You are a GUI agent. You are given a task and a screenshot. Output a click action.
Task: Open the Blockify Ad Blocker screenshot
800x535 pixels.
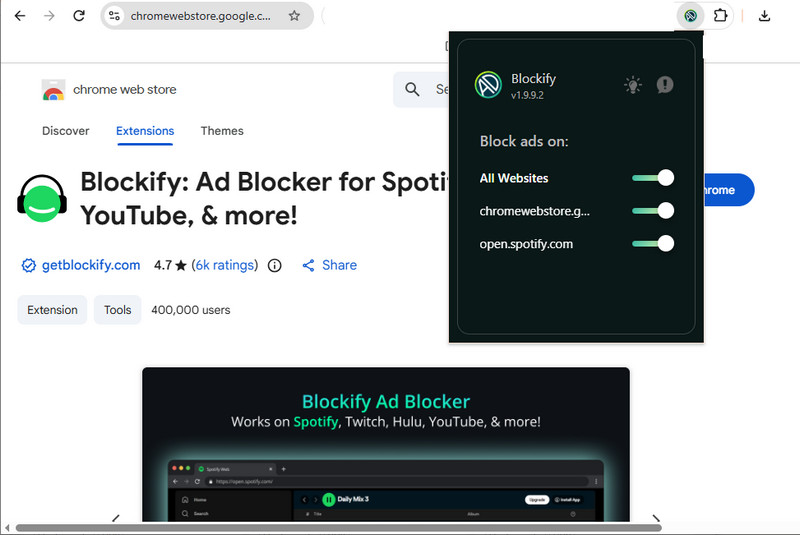pos(386,445)
